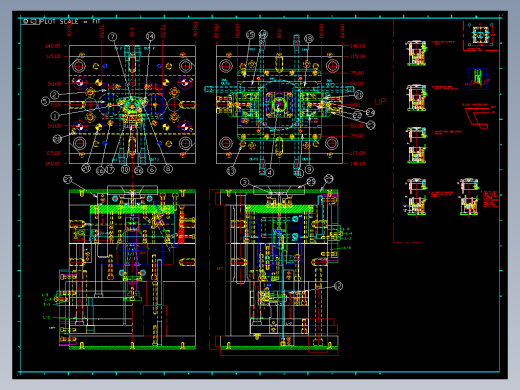The width and height of the screenshot is (520, 390).
Task: Select part balloon number 6
Action: [152, 170]
